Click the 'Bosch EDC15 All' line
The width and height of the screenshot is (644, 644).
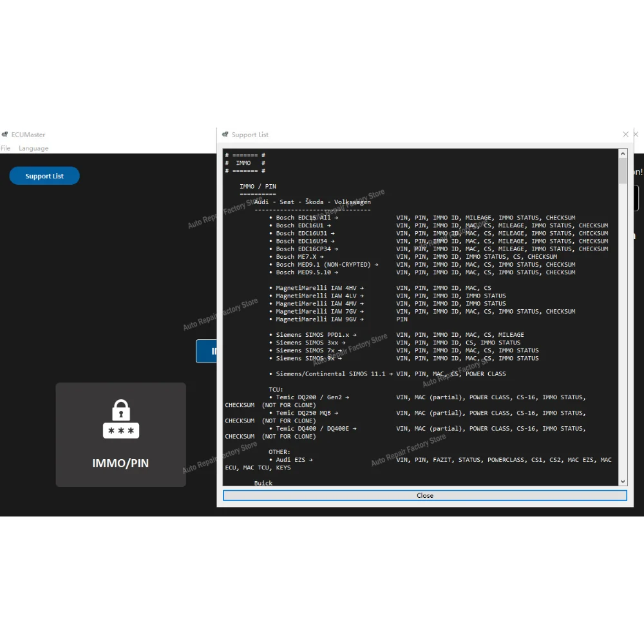pos(422,218)
